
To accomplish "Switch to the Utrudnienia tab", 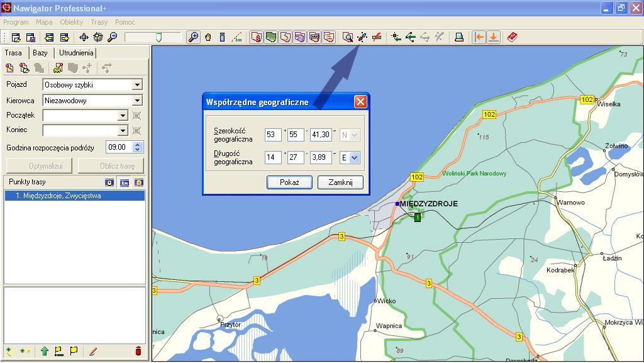I will [x=75, y=53].
